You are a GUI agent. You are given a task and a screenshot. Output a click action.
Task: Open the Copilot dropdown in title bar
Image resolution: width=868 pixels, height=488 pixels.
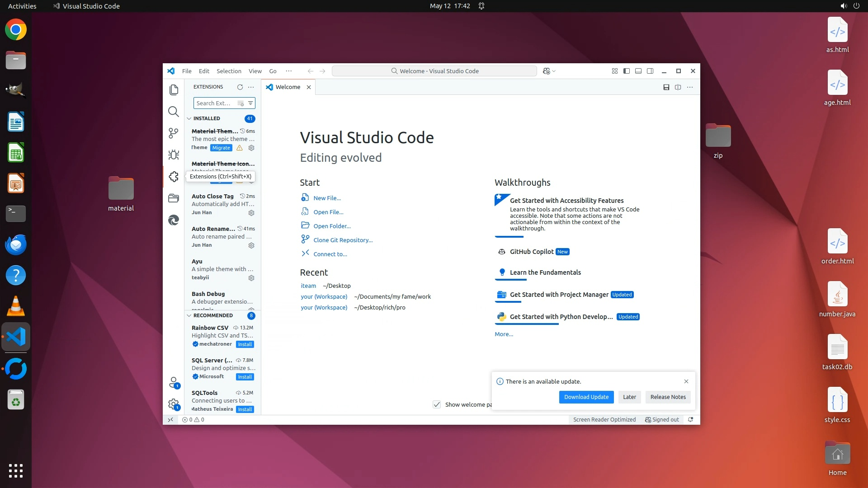coord(549,71)
